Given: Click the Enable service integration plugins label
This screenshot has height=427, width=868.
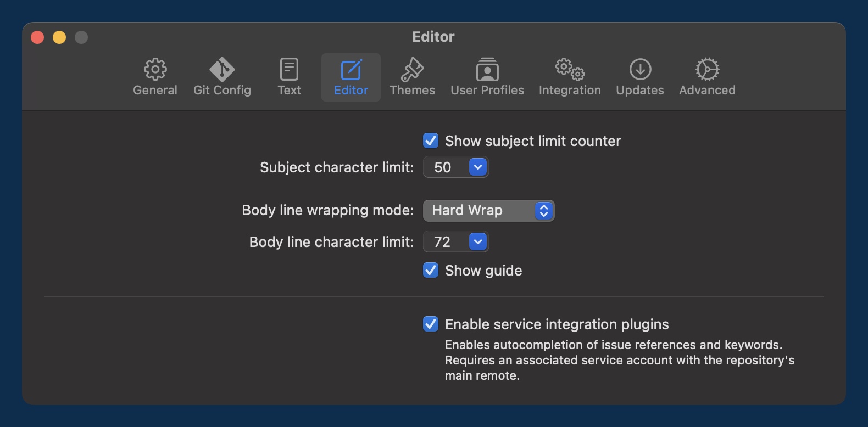Looking at the screenshot, I should coord(557,324).
